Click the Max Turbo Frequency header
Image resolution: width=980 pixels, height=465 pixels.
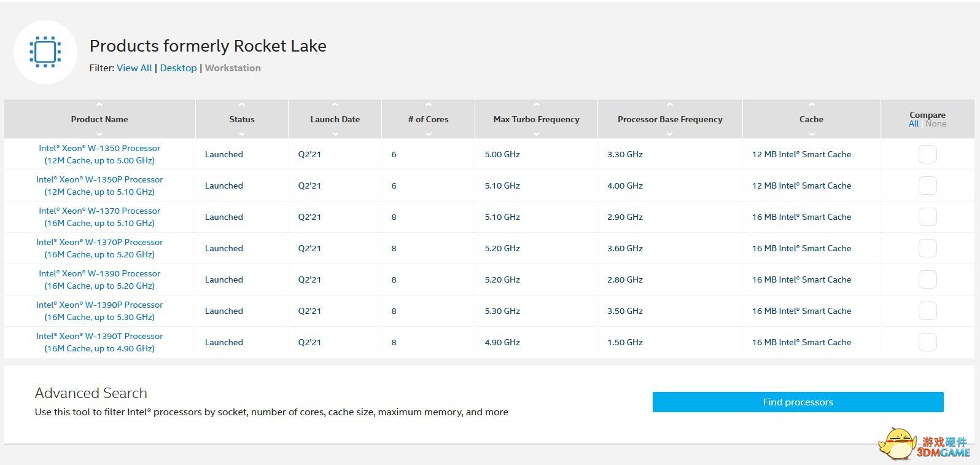pyautogui.click(x=537, y=119)
